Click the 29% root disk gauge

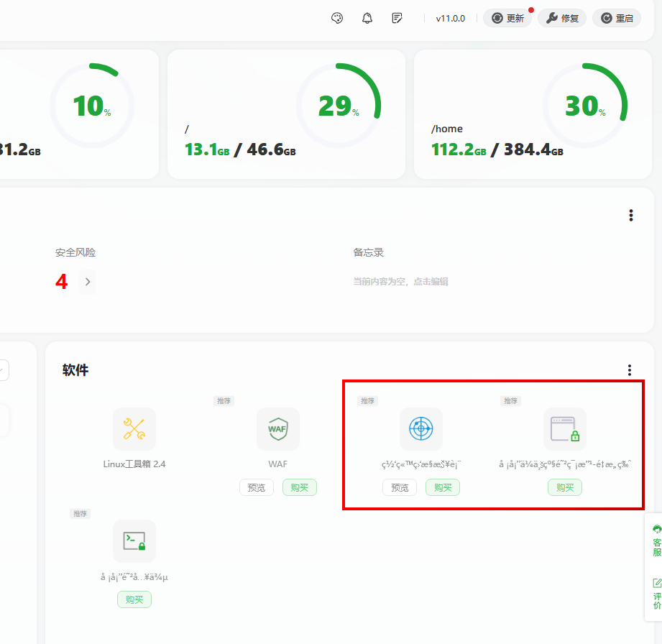point(339,106)
